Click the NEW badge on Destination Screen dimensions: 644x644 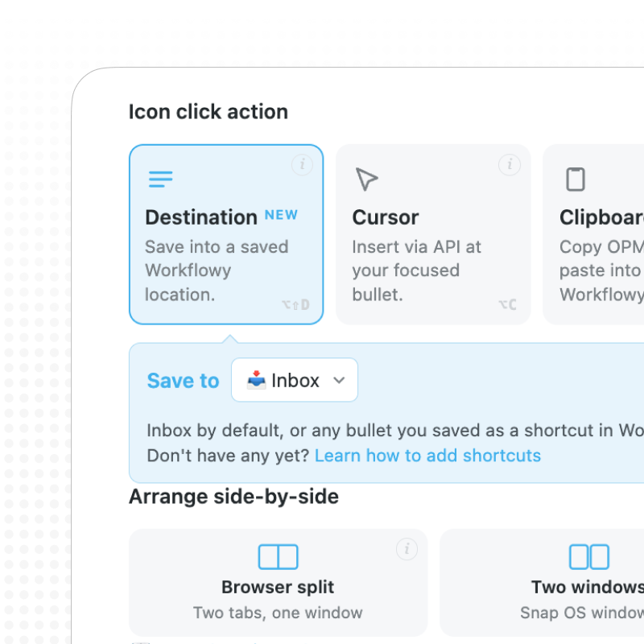coord(281,215)
